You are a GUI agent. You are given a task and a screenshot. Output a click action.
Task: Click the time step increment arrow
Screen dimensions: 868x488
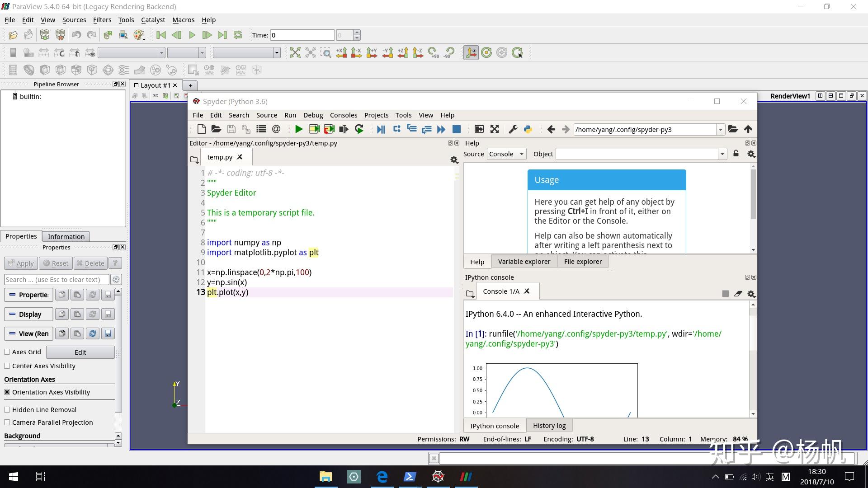coord(357,32)
